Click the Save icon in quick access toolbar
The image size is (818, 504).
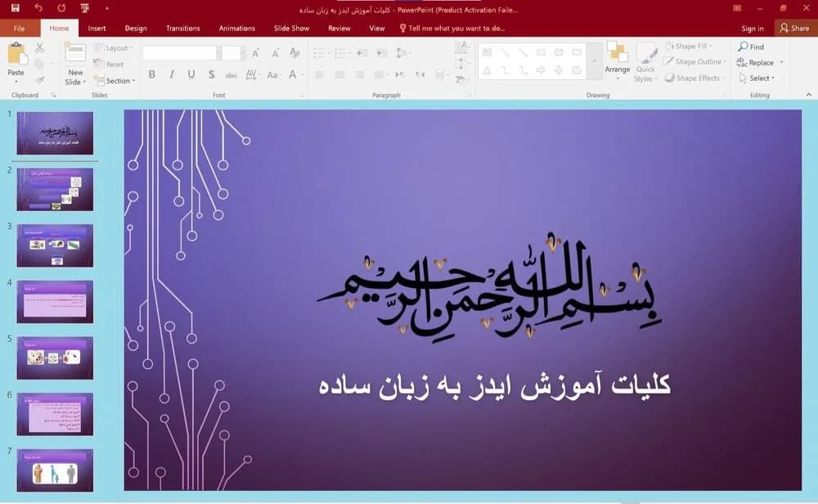coord(15,8)
